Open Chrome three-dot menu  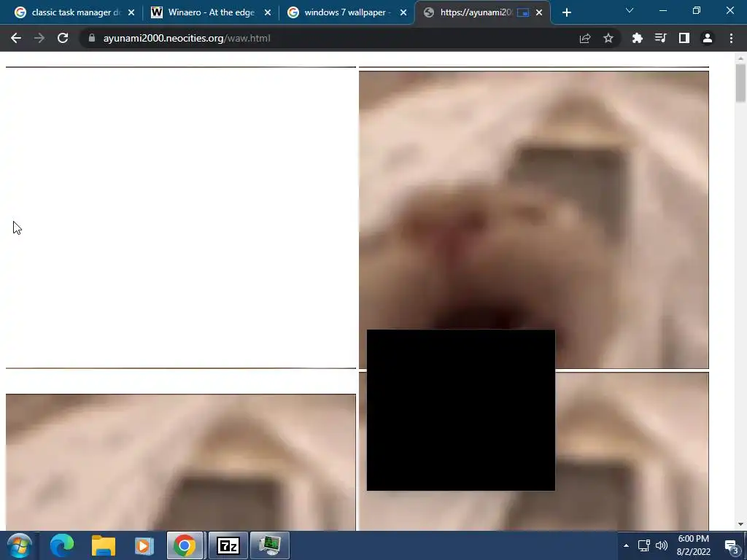731,38
